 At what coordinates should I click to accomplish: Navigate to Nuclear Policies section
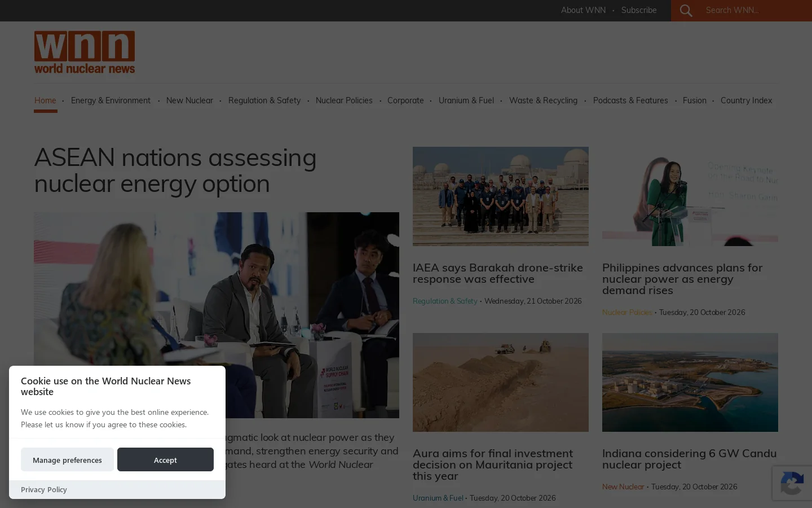[344, 100]
